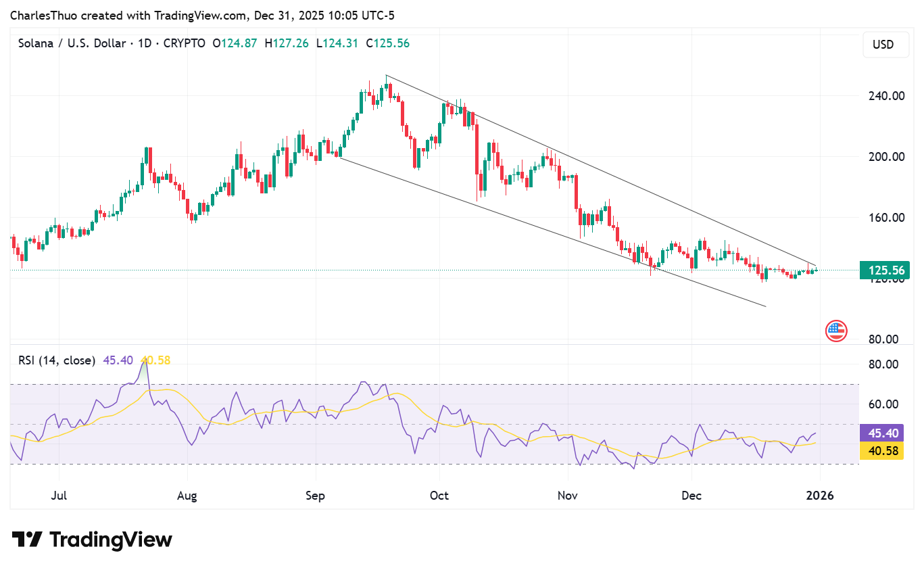Click the 200.00 price axis label
Image resolution: width=924 pixels, height=570 pixels.
coord(886,157)
